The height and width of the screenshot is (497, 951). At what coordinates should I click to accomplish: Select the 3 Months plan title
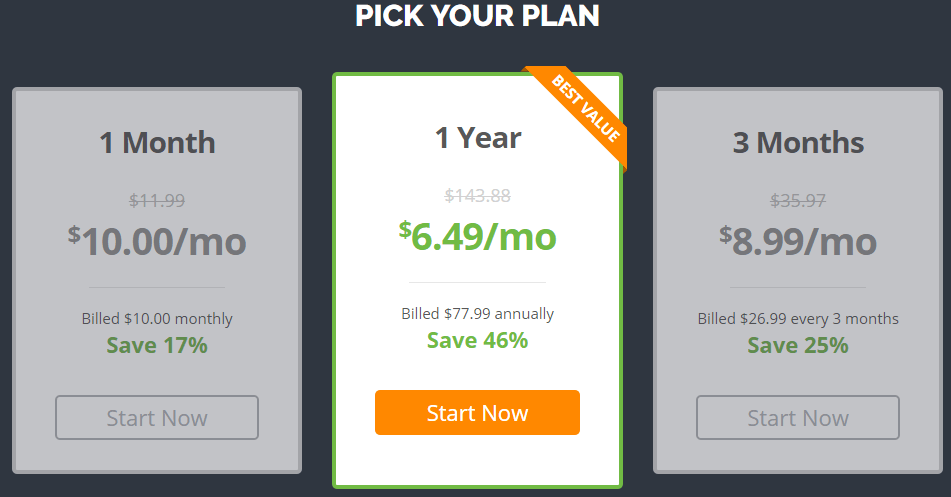pyautogui.click(x=798, y=143)
